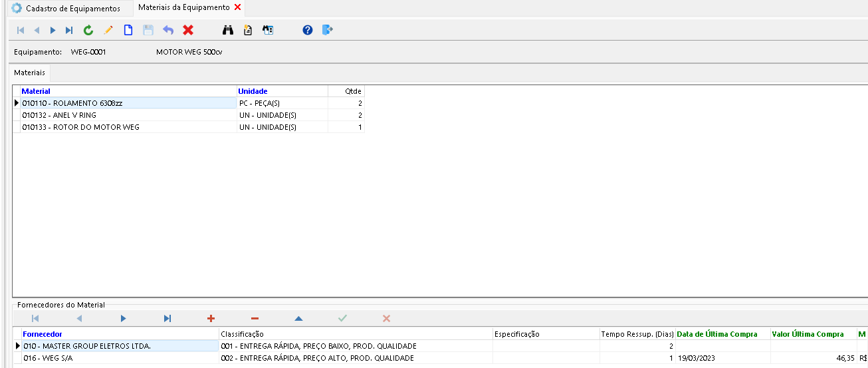Select the Materiais tab
Image resolution: width=868 pixels, height=368 pixels.
click(x=30, y=72)
